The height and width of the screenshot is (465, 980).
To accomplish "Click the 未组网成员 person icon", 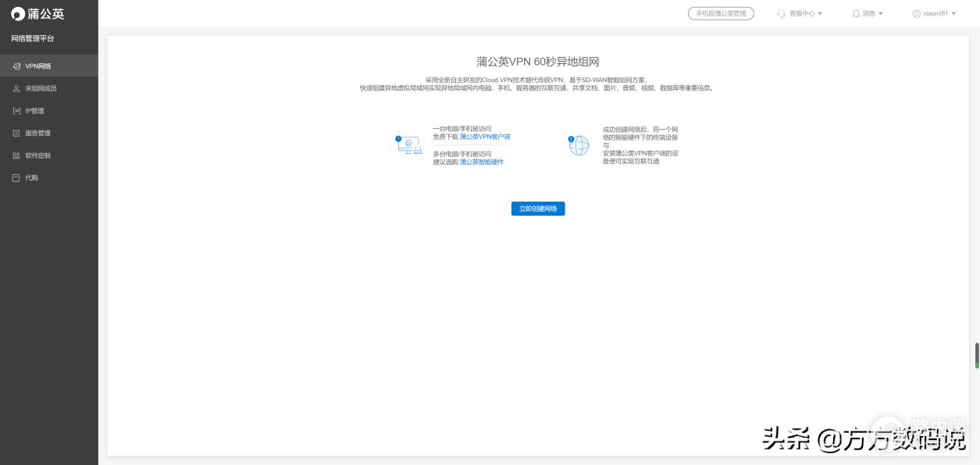I will point(16,88).
